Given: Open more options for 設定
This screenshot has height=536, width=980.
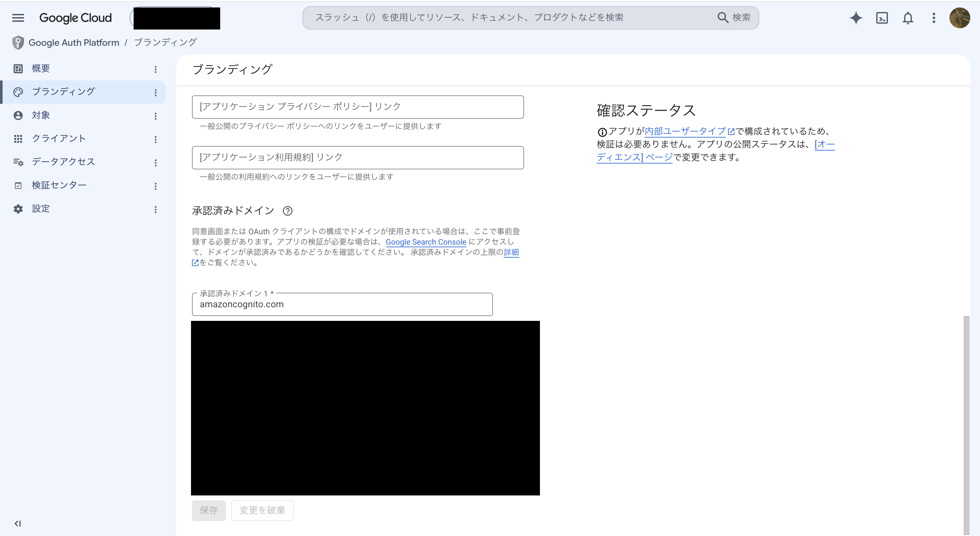Looking at the screenshot, I should coord(156,209).
